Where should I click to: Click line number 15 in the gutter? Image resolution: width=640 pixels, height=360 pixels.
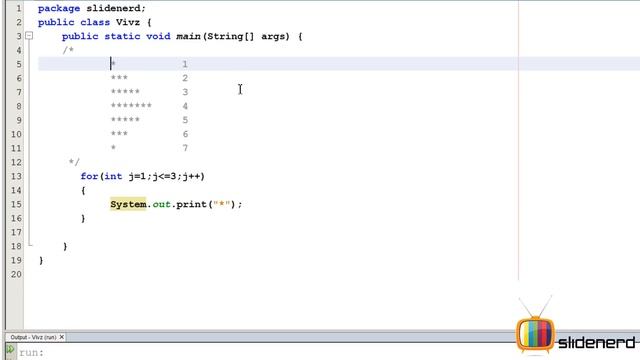pos(16,204)
